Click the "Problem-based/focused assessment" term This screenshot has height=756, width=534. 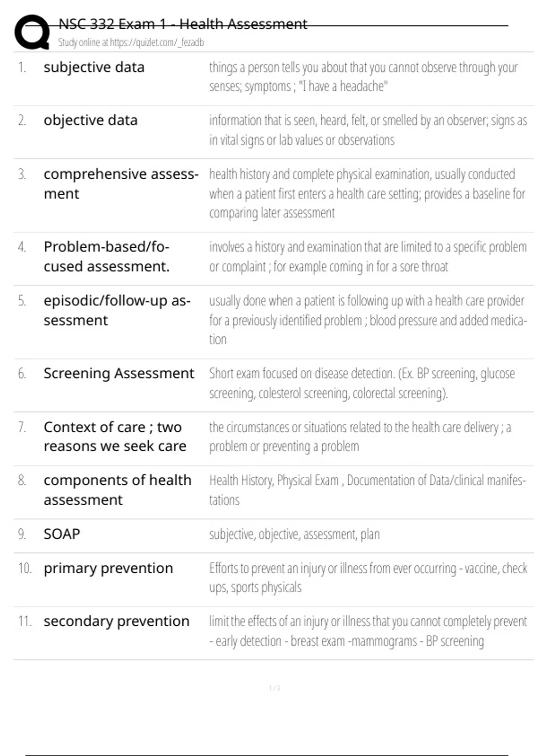[x=106, y=256]
